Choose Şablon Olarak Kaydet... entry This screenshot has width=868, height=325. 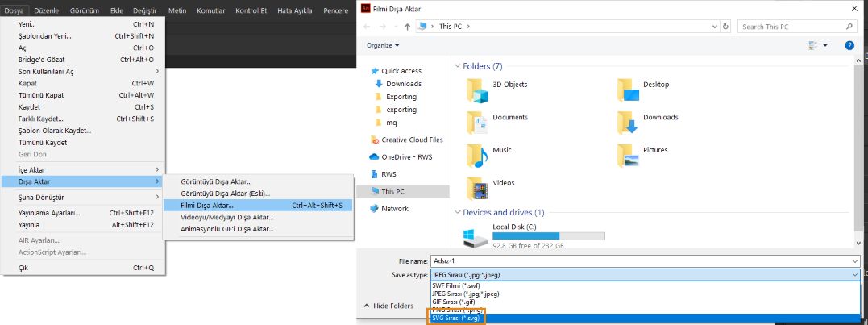point(82,131)
